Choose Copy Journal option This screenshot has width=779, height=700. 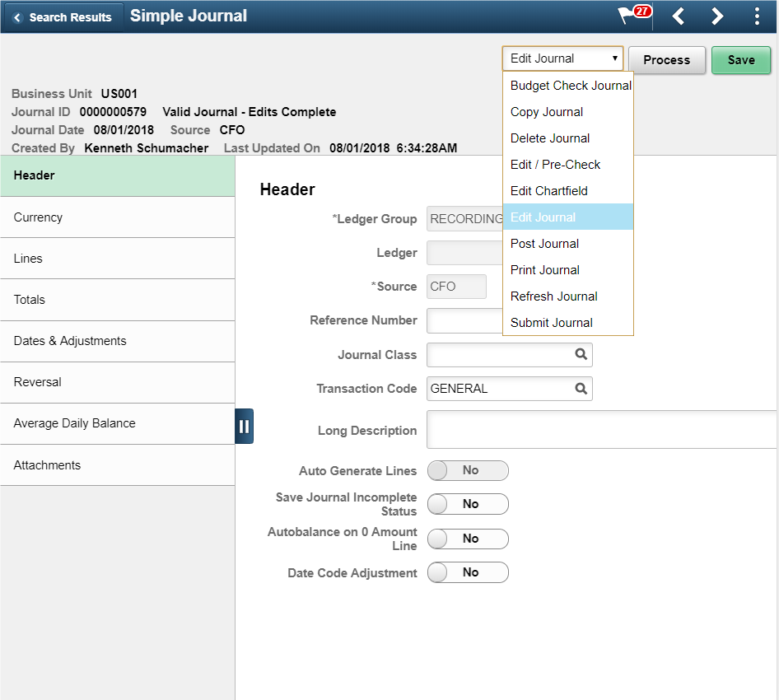point(568,112)
